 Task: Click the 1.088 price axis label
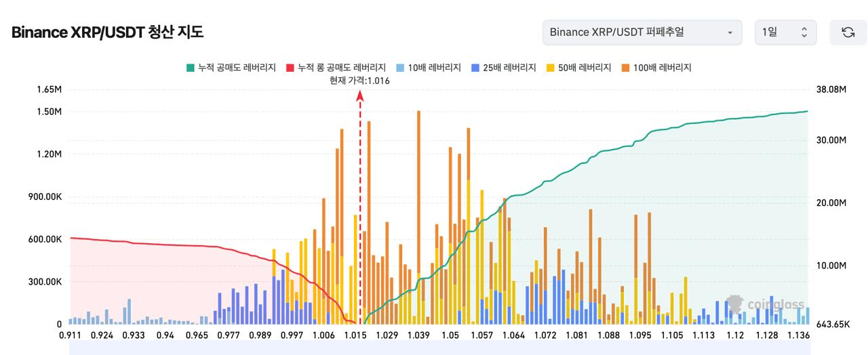[x=608, y=335]
